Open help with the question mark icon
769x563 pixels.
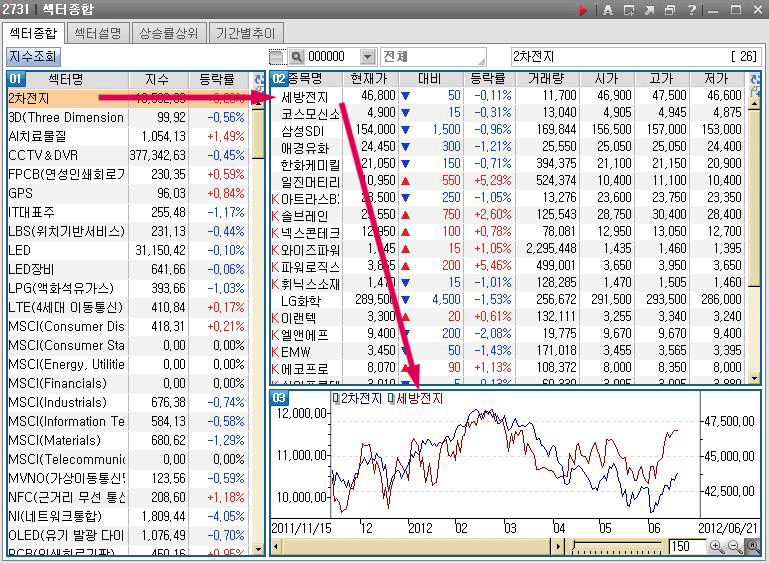[692, 10]
